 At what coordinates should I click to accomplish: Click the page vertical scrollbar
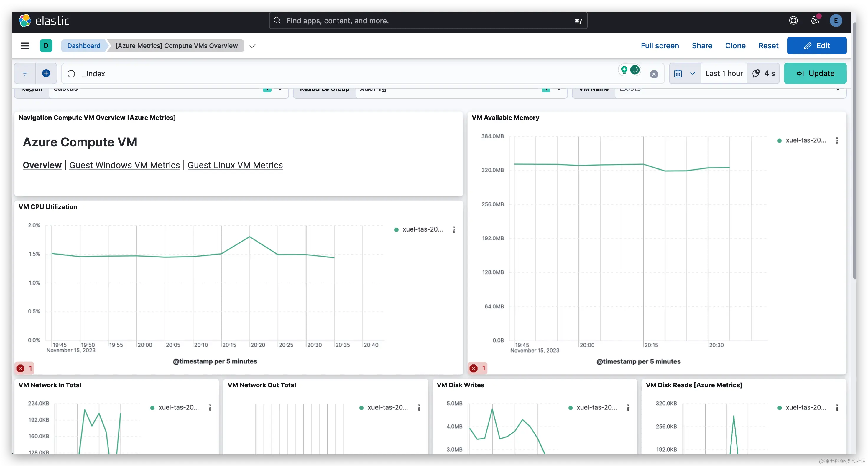854,151
